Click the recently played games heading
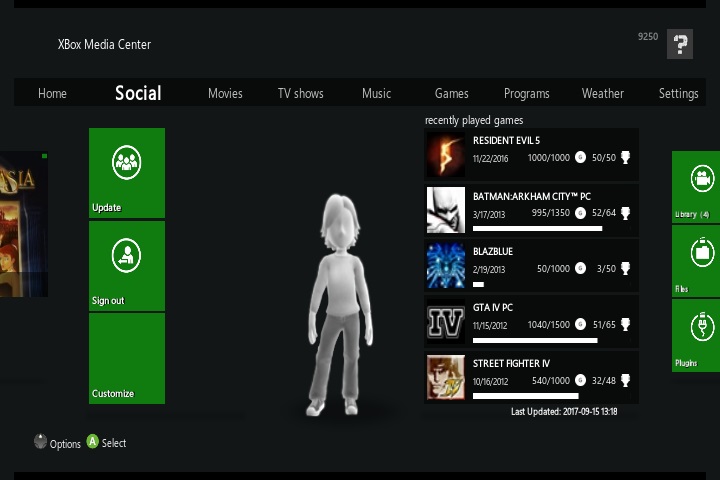 [474, 120]
